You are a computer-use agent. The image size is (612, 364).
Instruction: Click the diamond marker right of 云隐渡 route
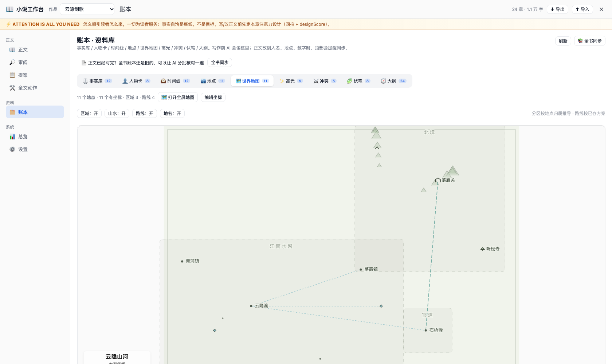tap(381, 306)
